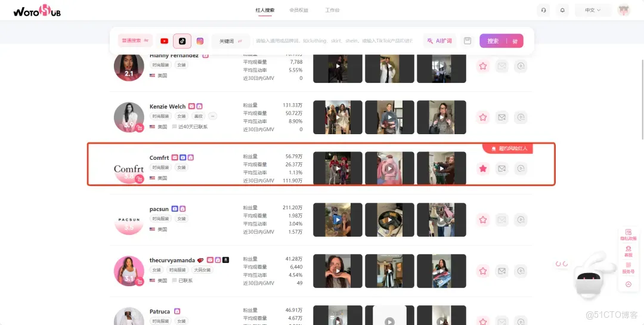Click the video icon in Comfrt's row
Viewport: 644px width, 325px height.
[521, 168]
